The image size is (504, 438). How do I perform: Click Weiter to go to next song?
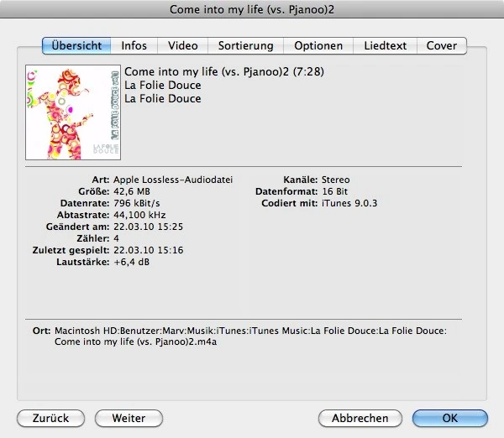tap(129, 418)
